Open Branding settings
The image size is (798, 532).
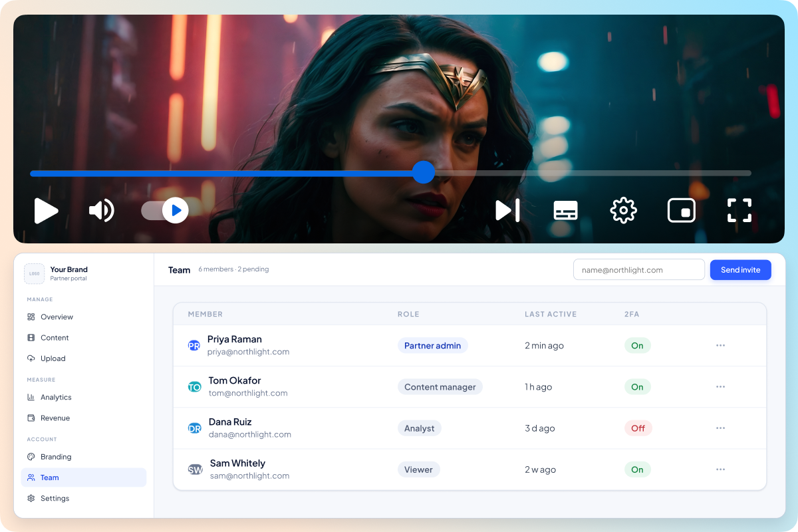coord(84,457)
